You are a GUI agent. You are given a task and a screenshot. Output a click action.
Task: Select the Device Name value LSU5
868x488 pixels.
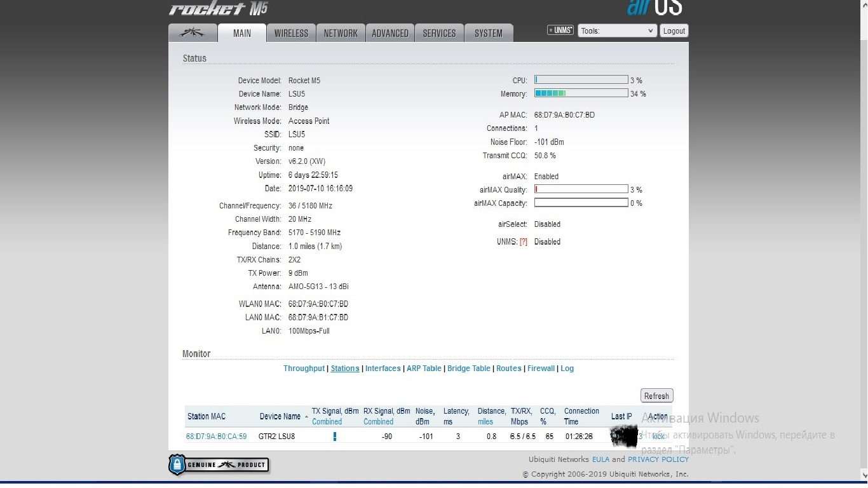coord(297,94)
